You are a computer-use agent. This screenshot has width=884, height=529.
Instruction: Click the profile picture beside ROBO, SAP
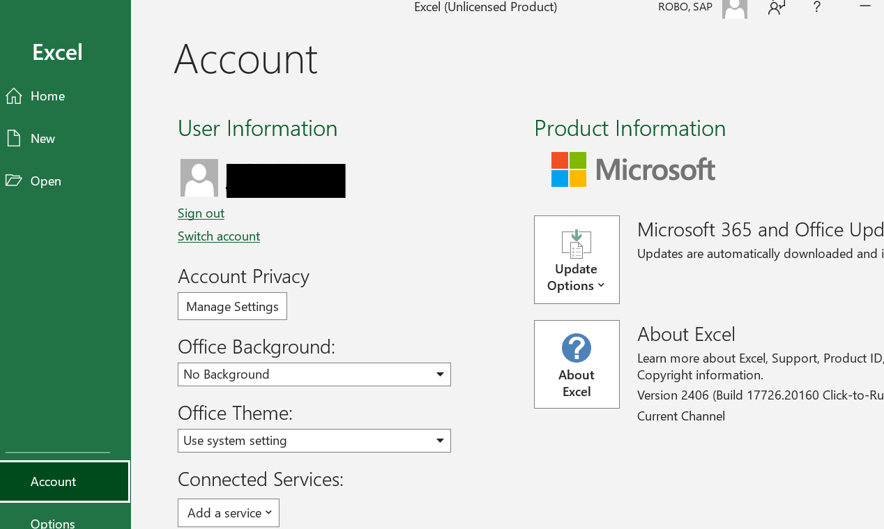pos(735,8)
